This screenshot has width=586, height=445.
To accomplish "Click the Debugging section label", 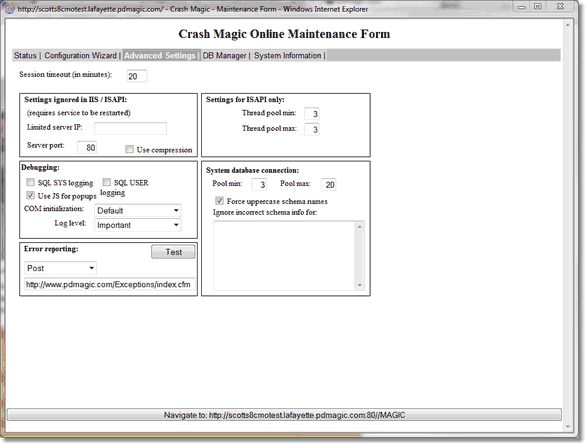I will tap(40, 167).
